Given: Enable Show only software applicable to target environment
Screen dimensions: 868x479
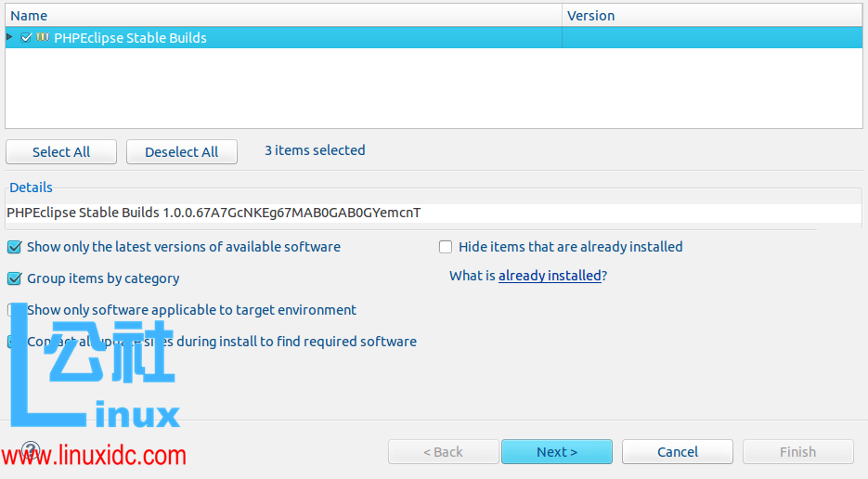Looking at the screenshot, I should tap(13, 310).
